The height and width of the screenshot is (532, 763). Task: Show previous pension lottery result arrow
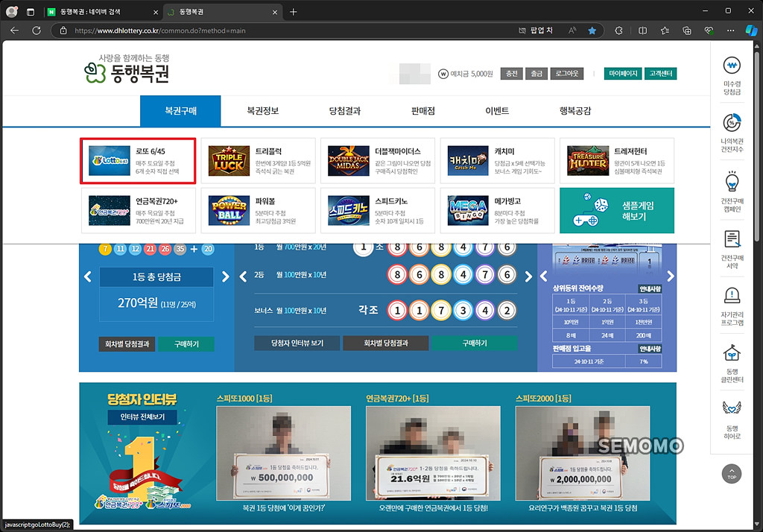click(x=244, y=277)
